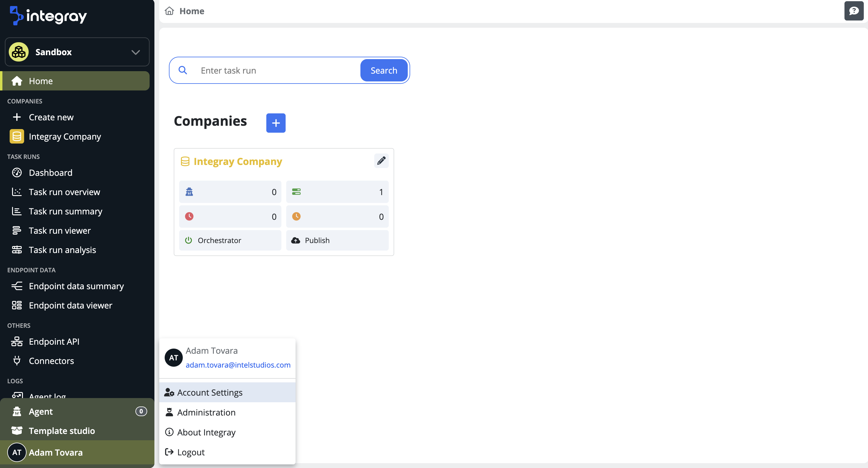Open the adam.tovara@intelstudios.com email link
Viewport: 868px width, 468px height.
[238, 365]
